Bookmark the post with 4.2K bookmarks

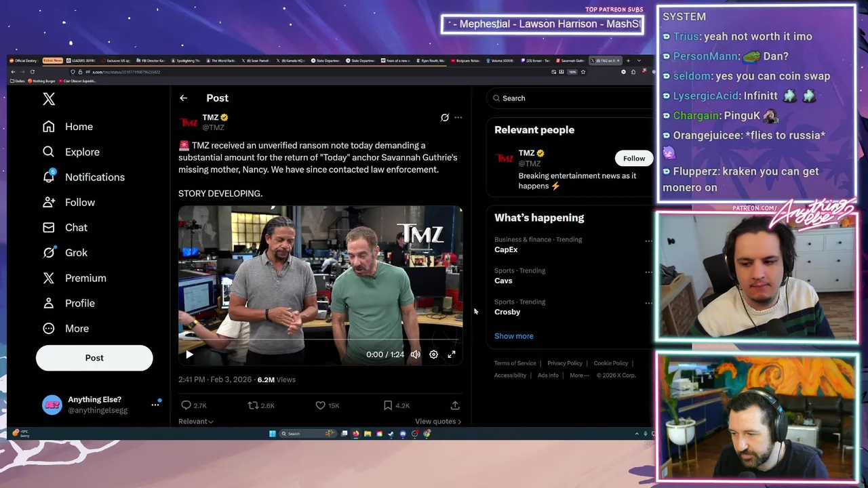point(387,405)
